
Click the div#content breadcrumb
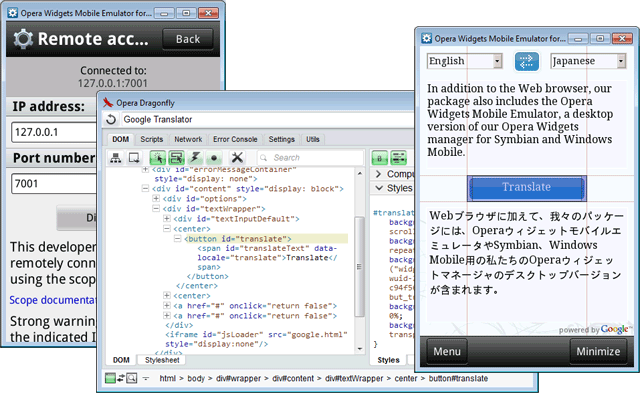coord(293,378)
